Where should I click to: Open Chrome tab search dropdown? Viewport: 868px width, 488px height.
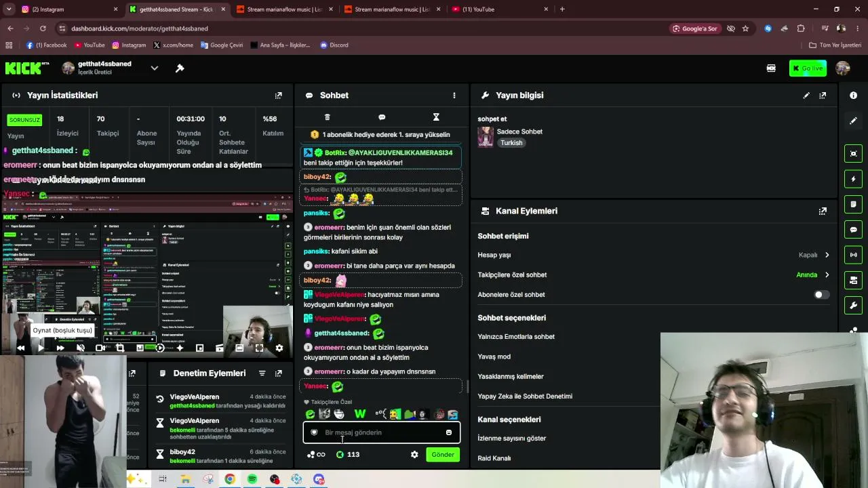9,9
